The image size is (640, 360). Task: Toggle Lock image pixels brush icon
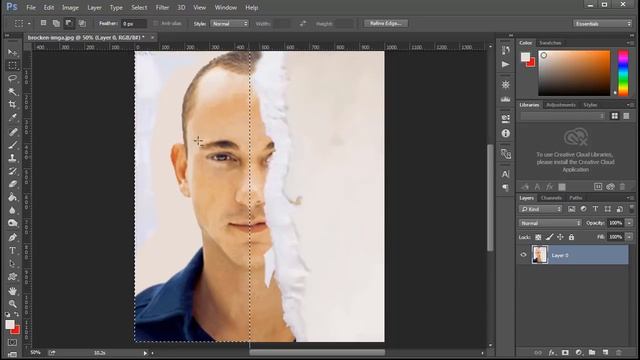549,237
